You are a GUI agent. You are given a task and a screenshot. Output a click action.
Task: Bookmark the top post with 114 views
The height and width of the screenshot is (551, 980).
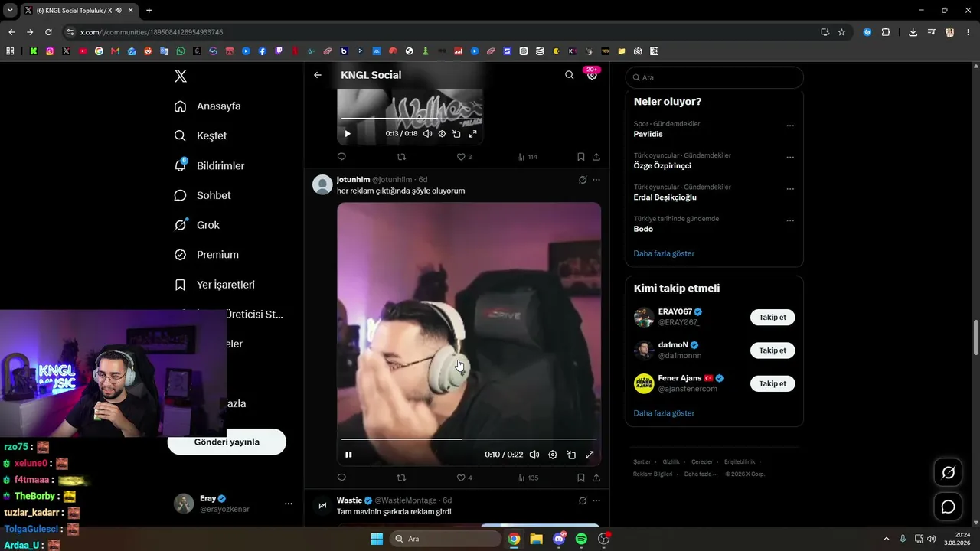click(x=581, y=157)
